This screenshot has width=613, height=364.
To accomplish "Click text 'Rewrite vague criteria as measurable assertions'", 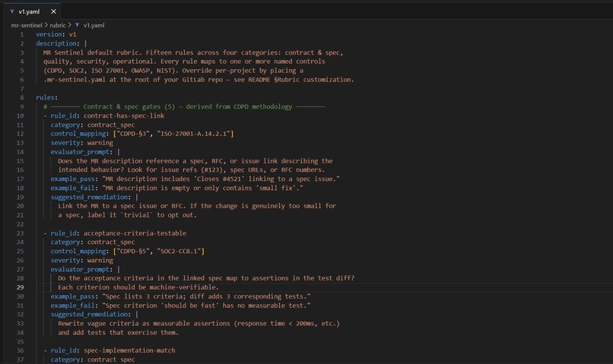I will coord(144,324).
